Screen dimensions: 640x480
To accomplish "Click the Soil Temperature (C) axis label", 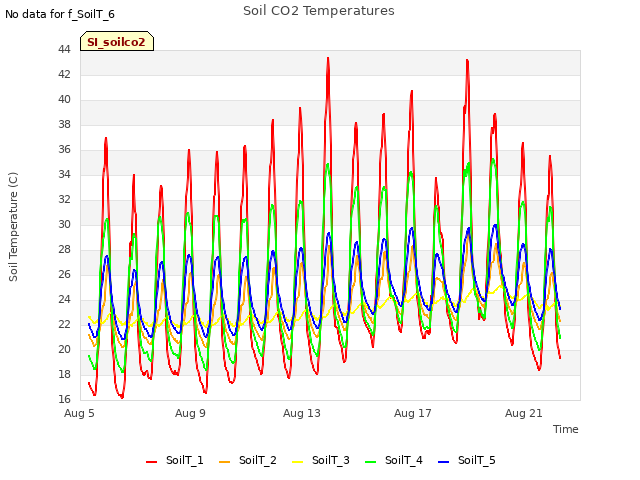I will point(13,227).
